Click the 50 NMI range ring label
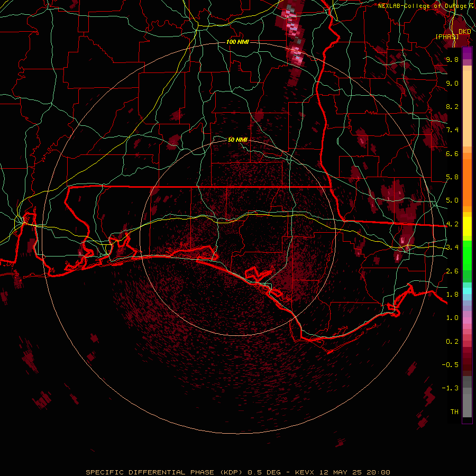The image size is (476, 476). pos(237,140)
